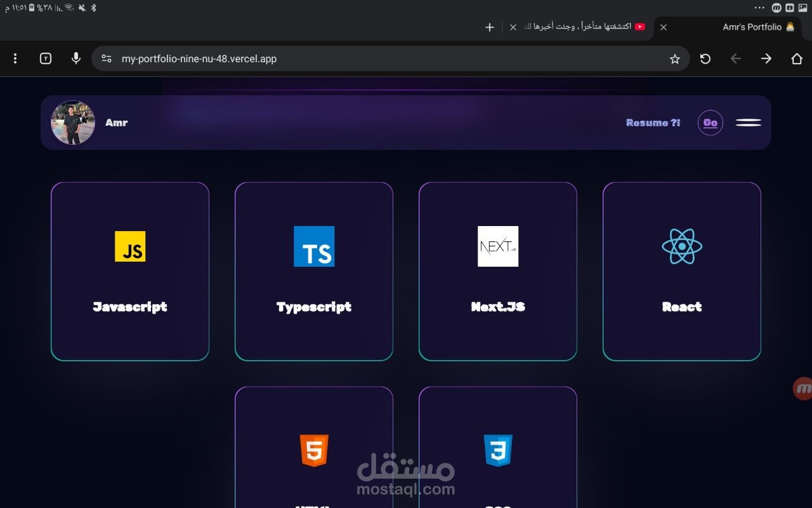Click the Next.JS card label
The width and height of the screenshot is (812, 508).
click(498, 307)
